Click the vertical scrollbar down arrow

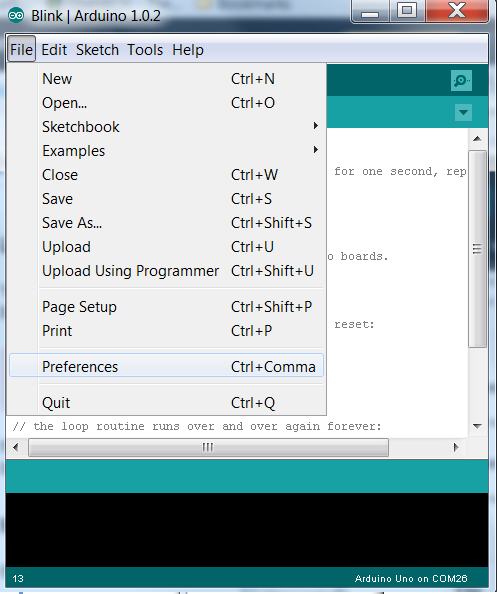click(x=477, y=427)
